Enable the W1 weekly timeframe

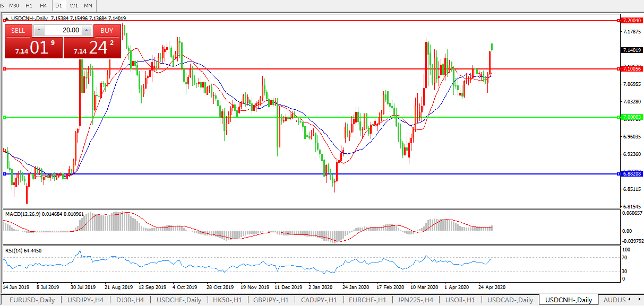click(74, 5)
